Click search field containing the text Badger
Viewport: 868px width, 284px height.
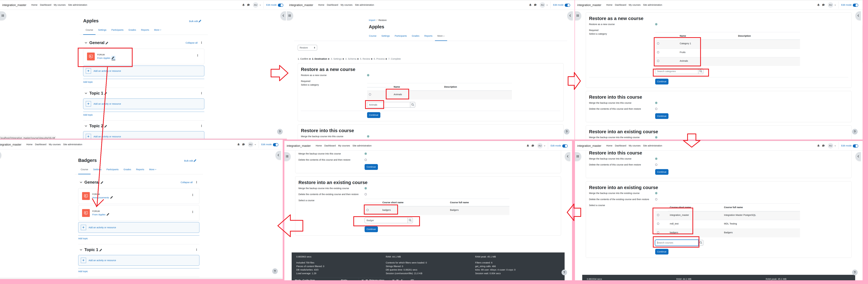pyautogui.click(x=386, y=220)
